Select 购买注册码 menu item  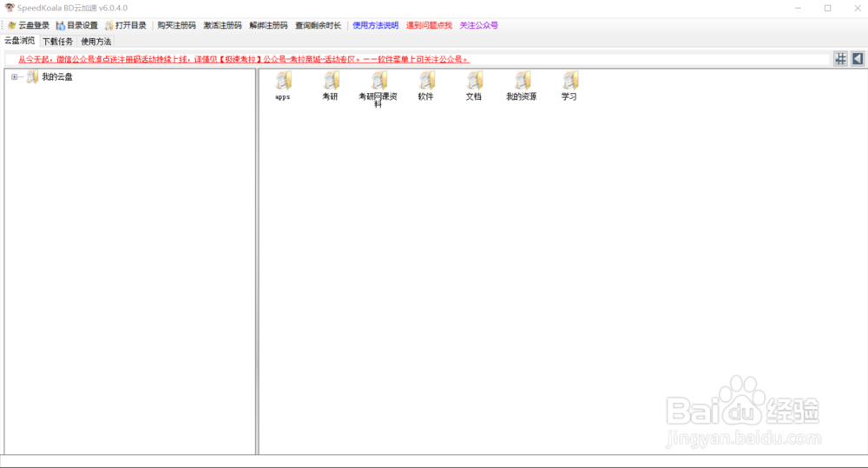[176, 25]
